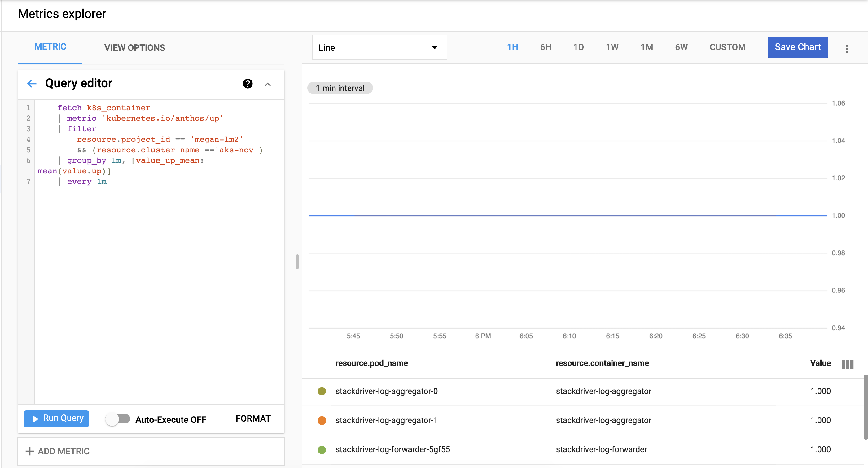Expand the Query editor collapse icon
Screen dimensions: 868x468
tap(268, 84)
